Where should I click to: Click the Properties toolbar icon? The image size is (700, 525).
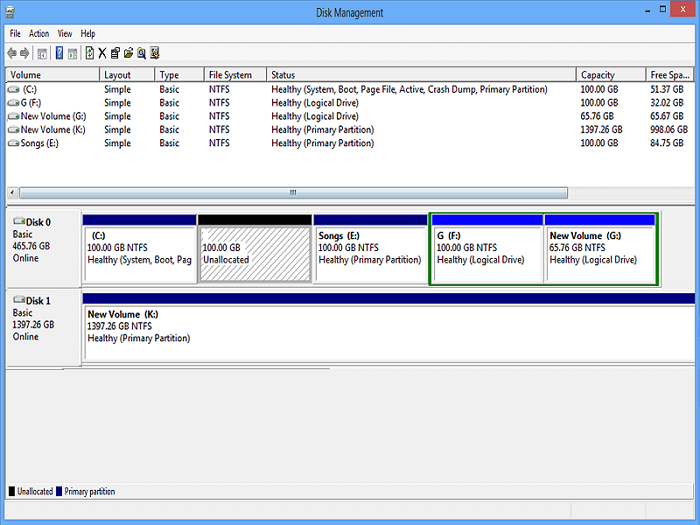point(115,53)
